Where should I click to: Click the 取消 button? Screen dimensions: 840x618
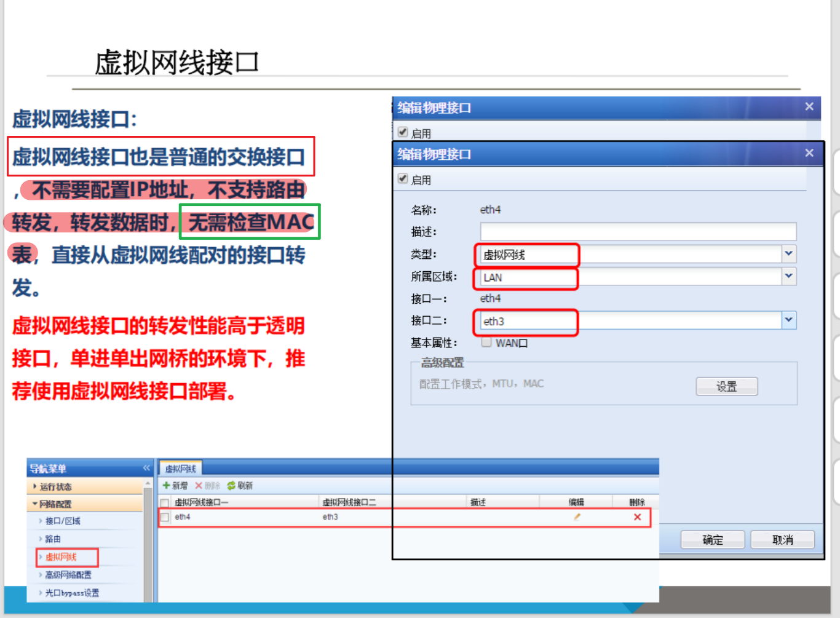coord(783,539)
